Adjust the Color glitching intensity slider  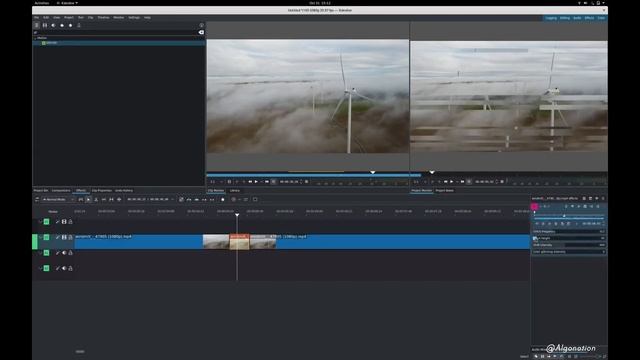(x=569, y=252)
